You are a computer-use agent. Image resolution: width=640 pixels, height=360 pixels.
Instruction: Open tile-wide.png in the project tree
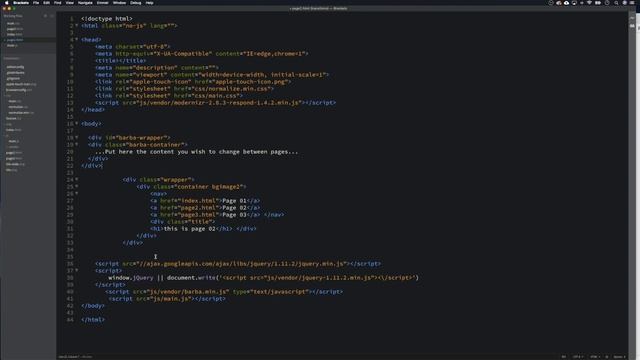15,164
